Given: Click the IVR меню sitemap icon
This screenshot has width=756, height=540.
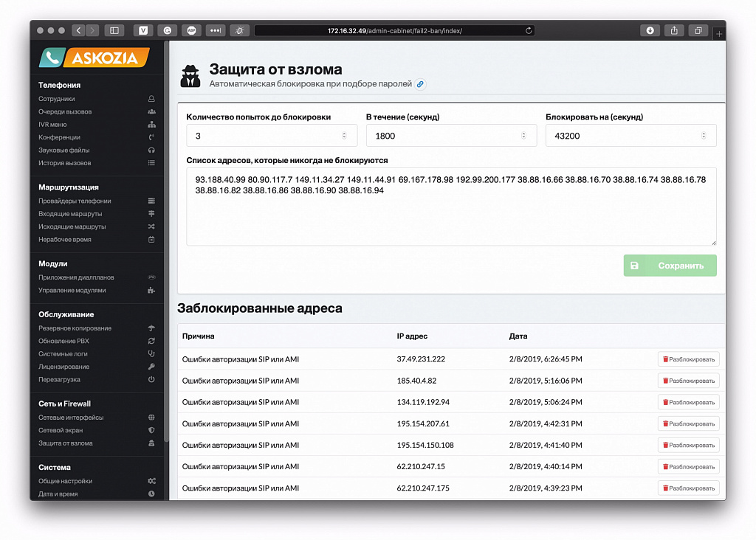Looking at the screenshot, I should (x=151, y=124).
